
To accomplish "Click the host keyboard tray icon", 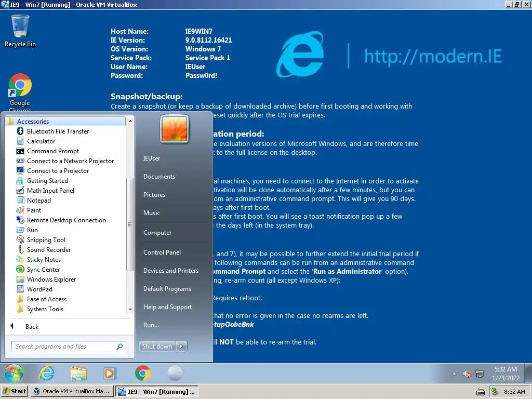I will [481, 392].
